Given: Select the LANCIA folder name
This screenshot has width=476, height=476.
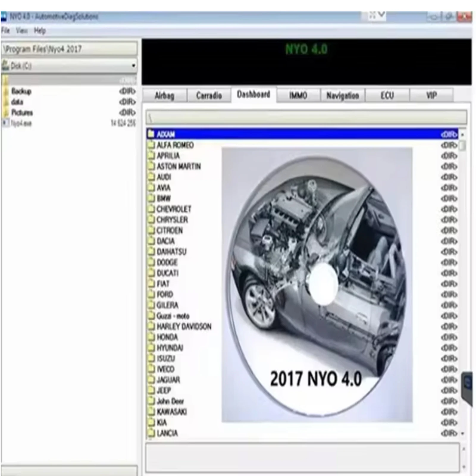Looking at the screenshot, I should tap(167, 433).
